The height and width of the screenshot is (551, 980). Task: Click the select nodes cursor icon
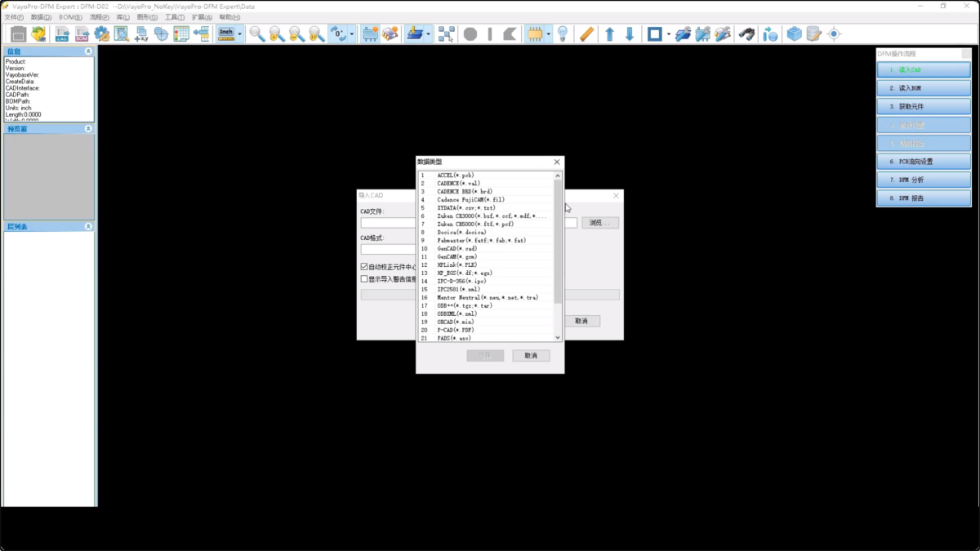click(x=446, y=34)
